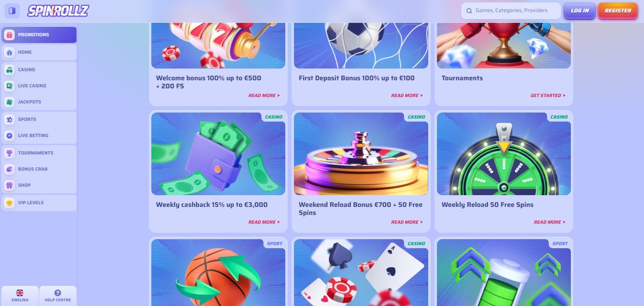
Task: Click the Log In button
Action: (580, 11)
